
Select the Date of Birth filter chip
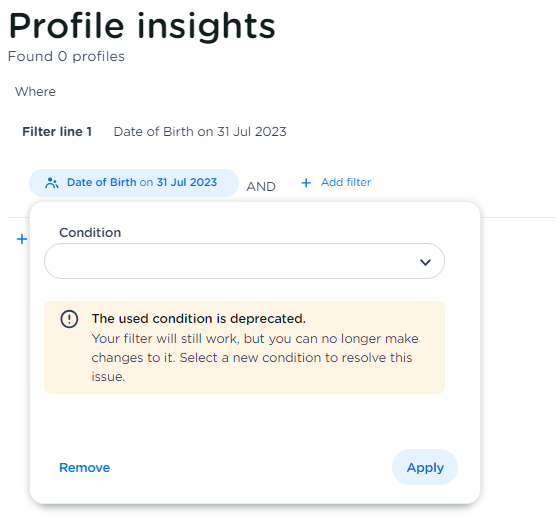(x=134, y=183)
